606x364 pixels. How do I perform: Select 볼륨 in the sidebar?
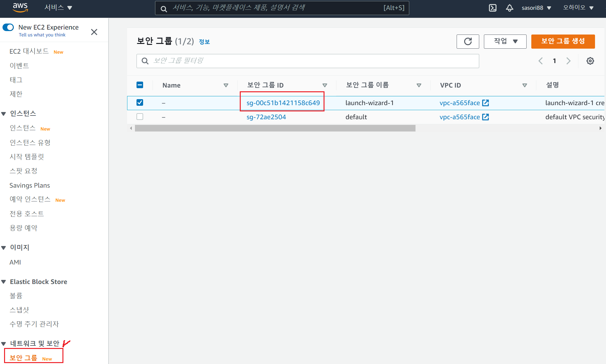(16, 296)
